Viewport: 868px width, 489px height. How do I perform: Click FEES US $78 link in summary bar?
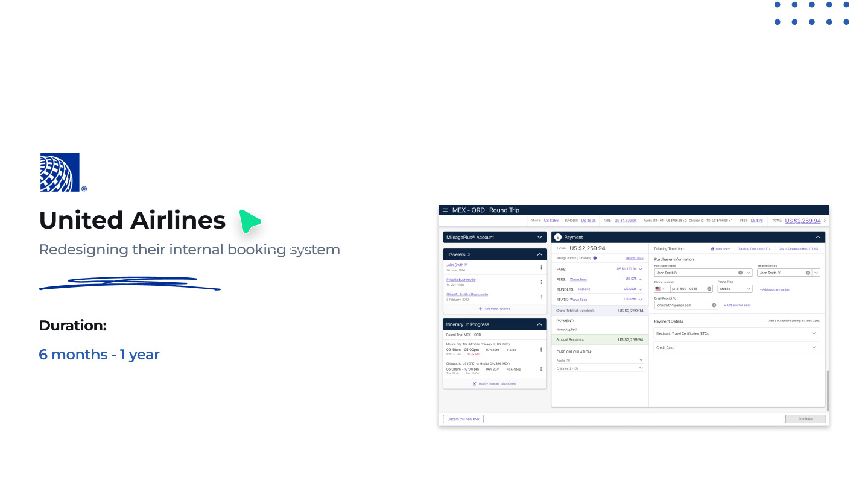tap(756, 221)
